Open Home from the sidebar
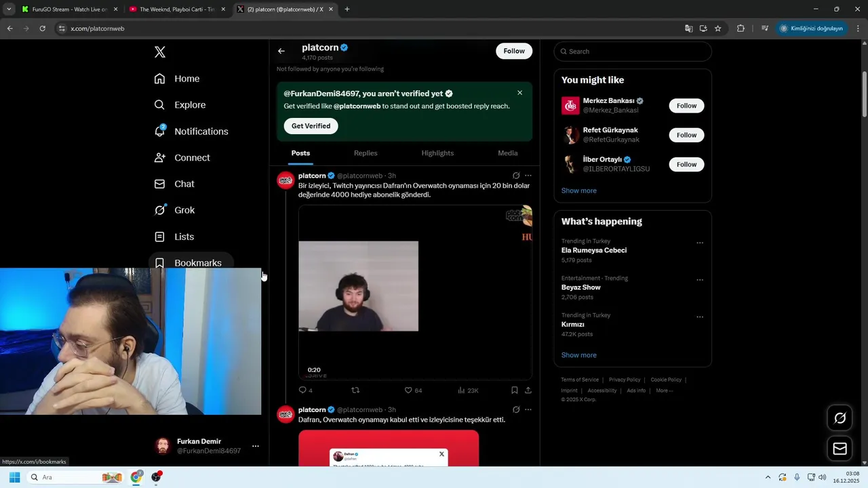Image resolution: width=868 pixels, height=488 pixels. click(177, 79)
